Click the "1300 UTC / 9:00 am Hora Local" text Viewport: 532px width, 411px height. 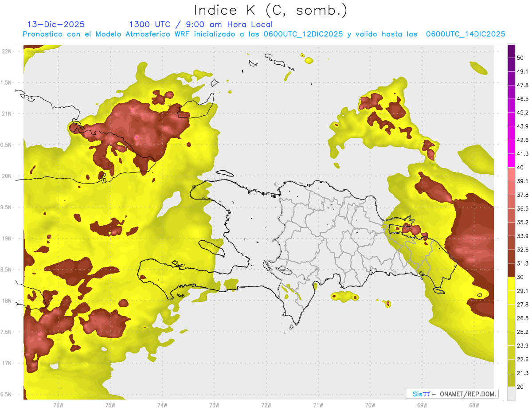click(201, 24)
